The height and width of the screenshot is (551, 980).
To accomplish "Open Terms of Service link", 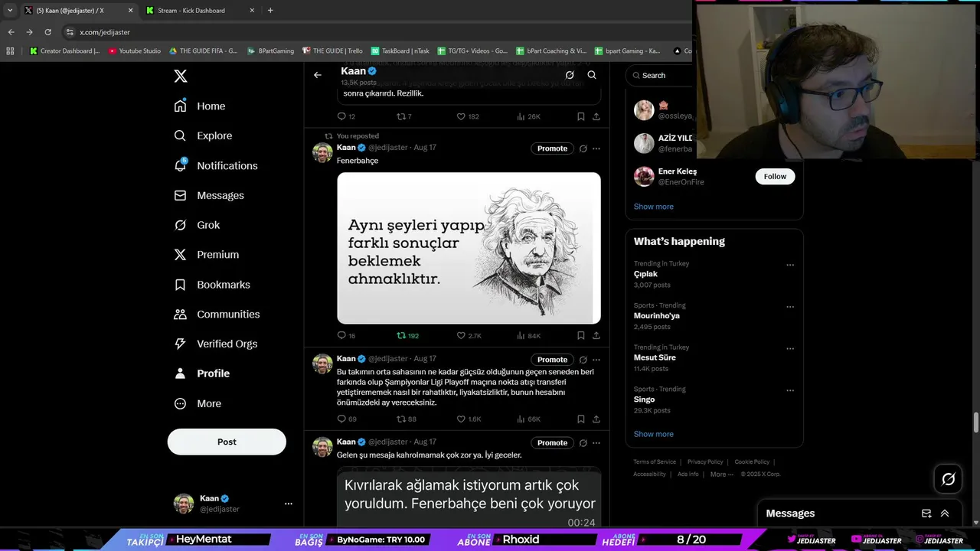I will (x=655, y=462).
